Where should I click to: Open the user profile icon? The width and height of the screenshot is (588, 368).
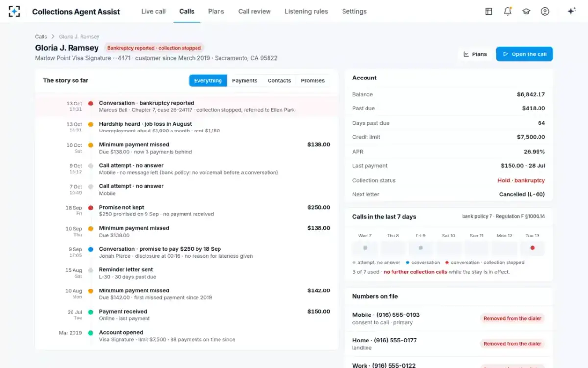point(545,11)
